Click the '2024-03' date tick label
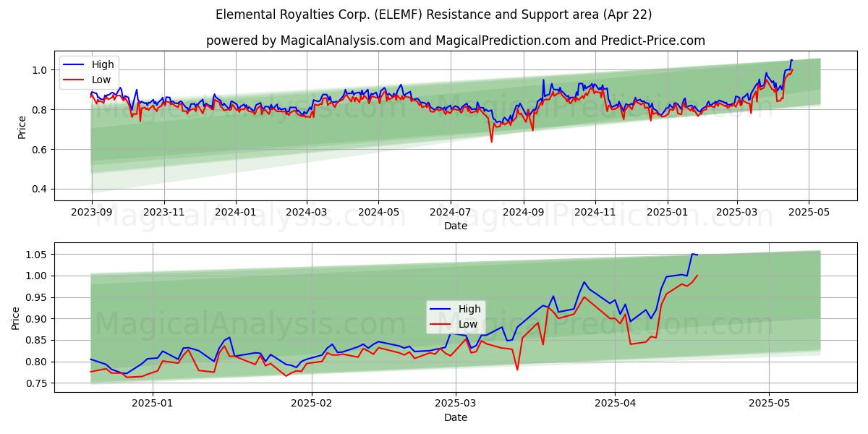The height and width of the screenshot is (434, 868). click(x=307, y=214)
